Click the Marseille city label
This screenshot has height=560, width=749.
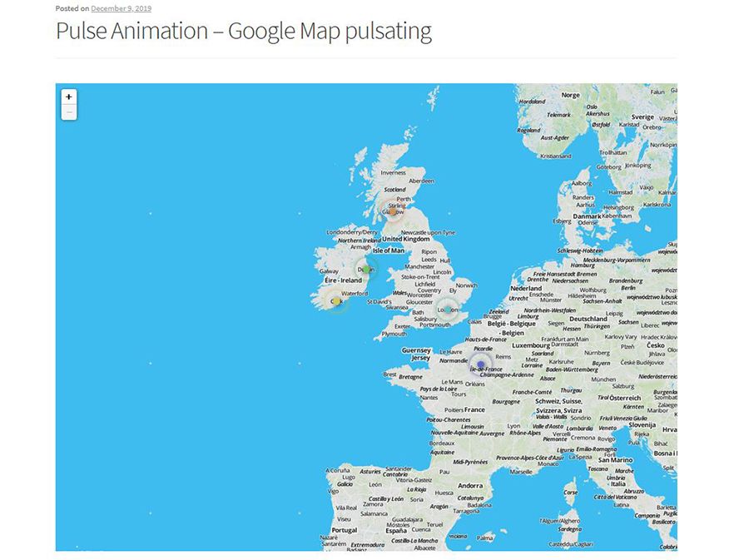click(521, 472)
